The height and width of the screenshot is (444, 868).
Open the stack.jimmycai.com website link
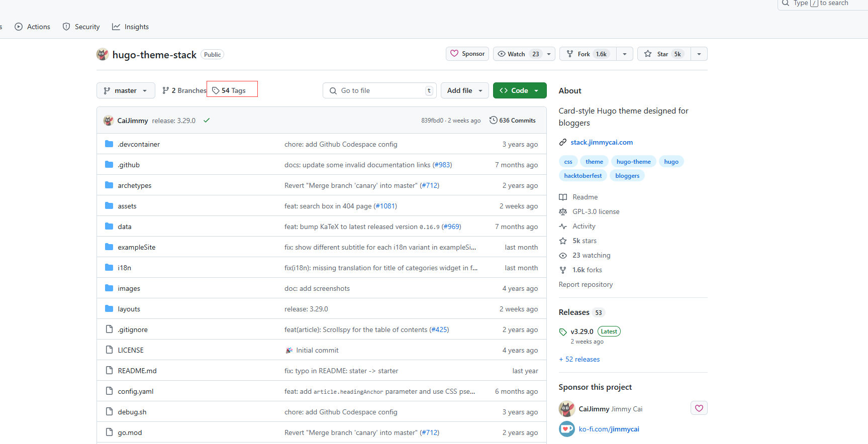pos(601,142)
